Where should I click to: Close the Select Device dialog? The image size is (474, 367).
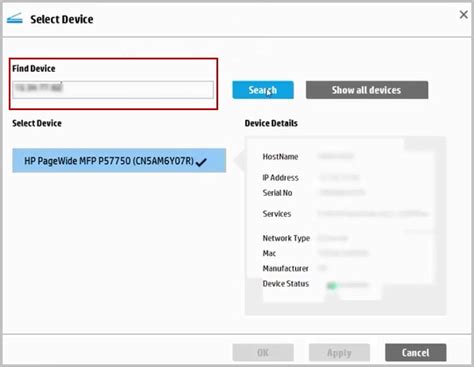click(463, 15)
